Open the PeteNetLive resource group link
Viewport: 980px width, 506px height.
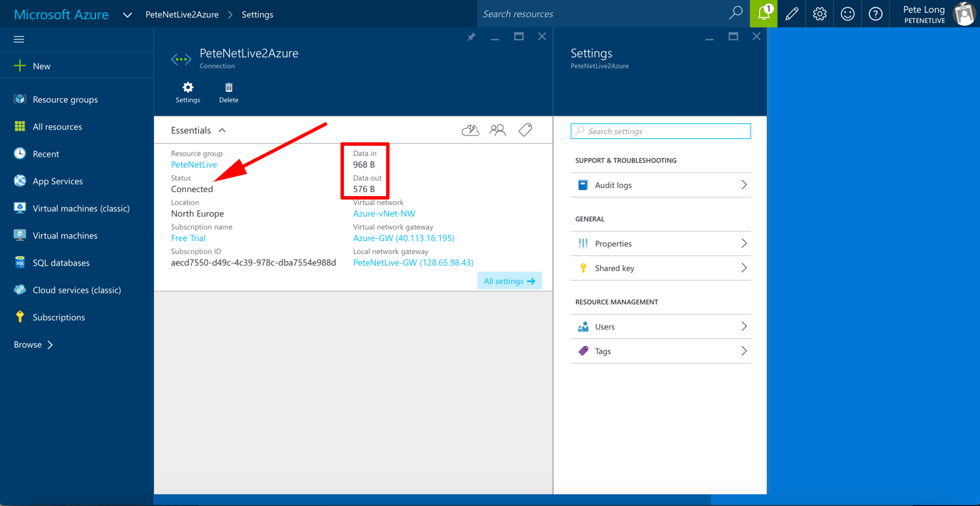click(x=194, y=165)
